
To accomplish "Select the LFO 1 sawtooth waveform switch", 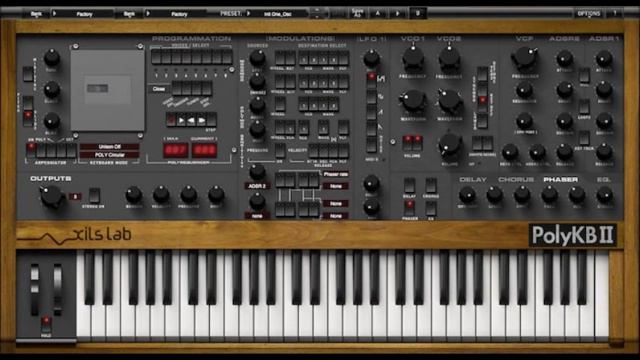I will pos(371,129).
